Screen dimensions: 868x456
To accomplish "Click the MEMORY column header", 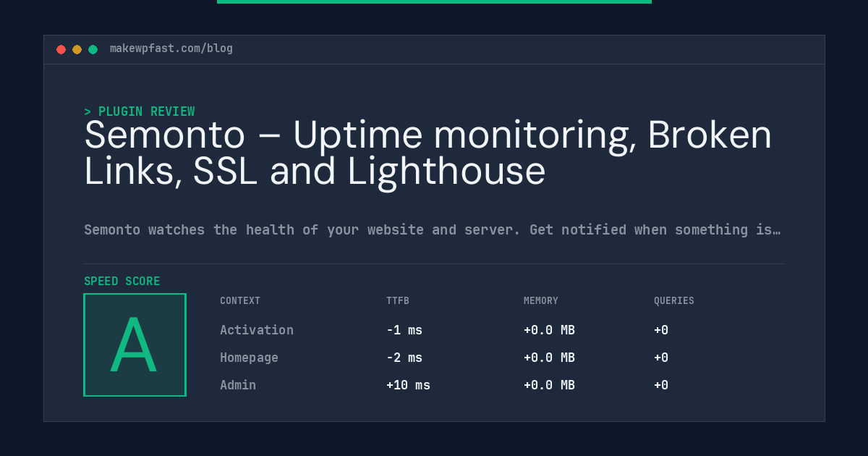I will point(541,300).
